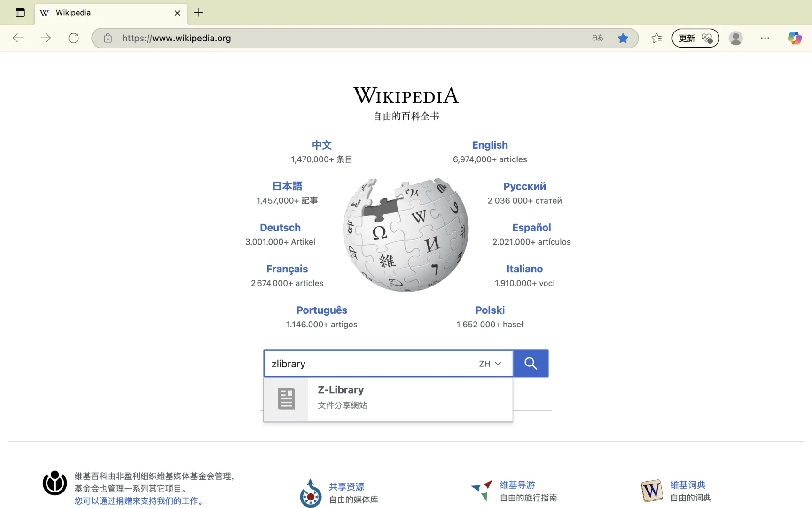Open the browser settings ellipsis menu
This screenshot has height=508, width=812.
tap(765, 38)
